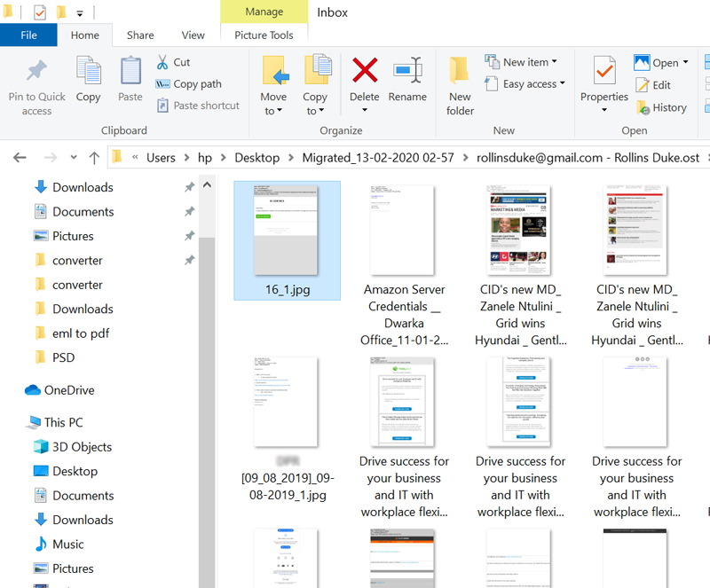Open Desktop under This PC
Screen dimensions: 710x588
75,471
